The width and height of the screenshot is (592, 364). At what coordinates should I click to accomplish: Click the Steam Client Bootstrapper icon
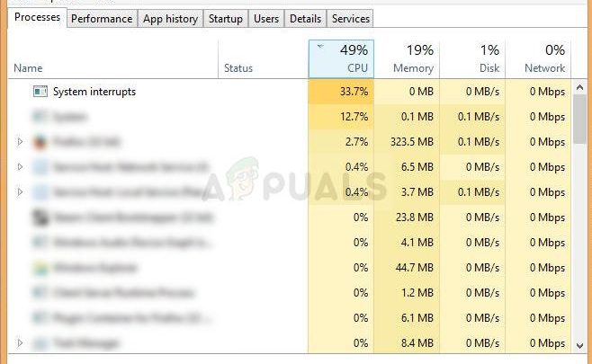[40, 218]
